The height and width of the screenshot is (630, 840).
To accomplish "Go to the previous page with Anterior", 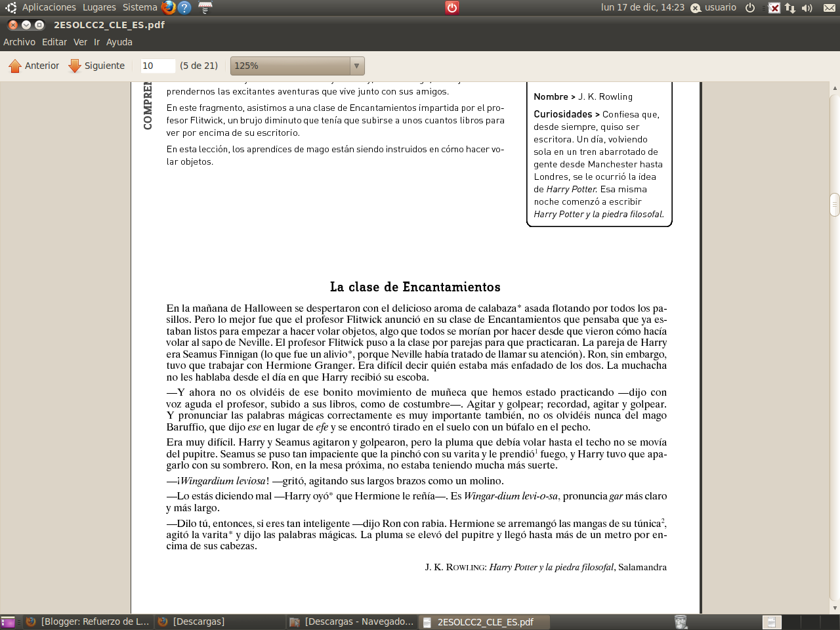I will tap(34, 66).
